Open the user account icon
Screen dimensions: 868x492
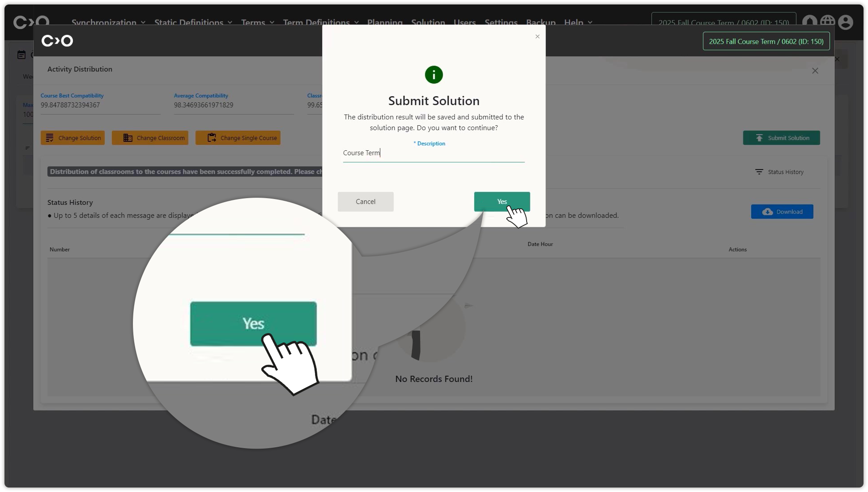[845, 22]
